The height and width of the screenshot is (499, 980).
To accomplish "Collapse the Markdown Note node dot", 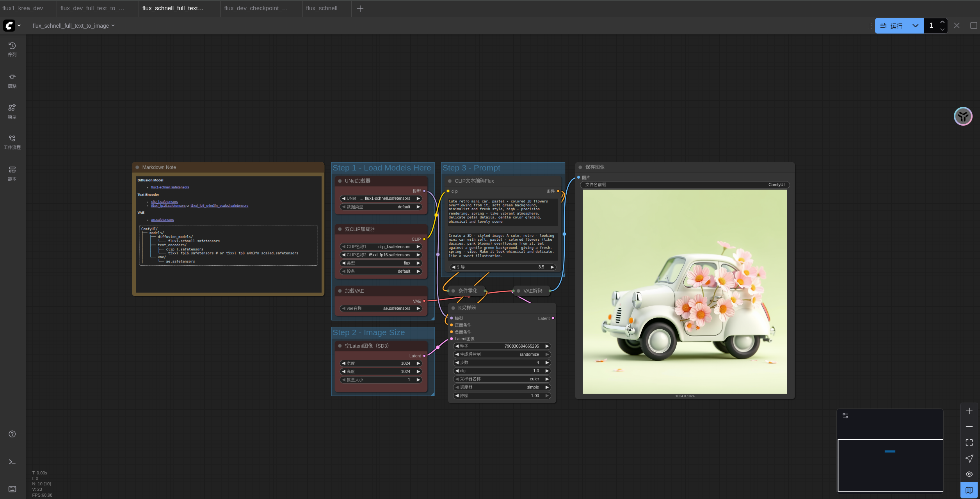I will [x=137, y=167].
